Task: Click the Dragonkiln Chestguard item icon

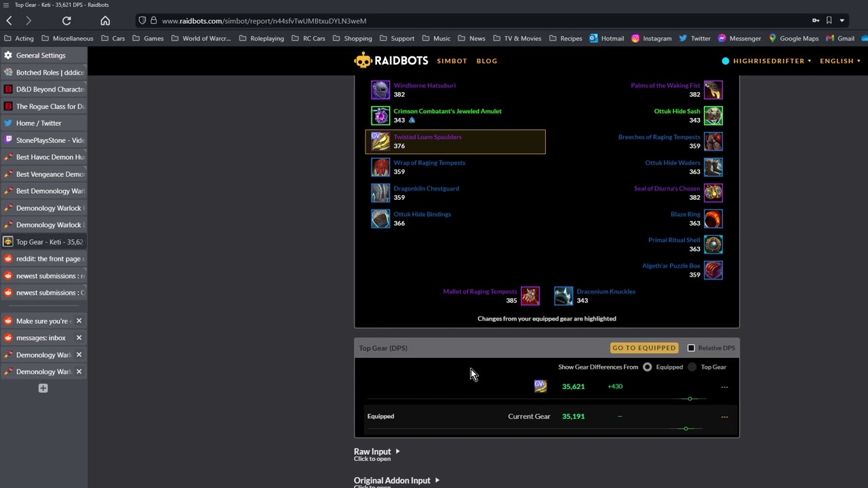Action: (x=380, y=193)
